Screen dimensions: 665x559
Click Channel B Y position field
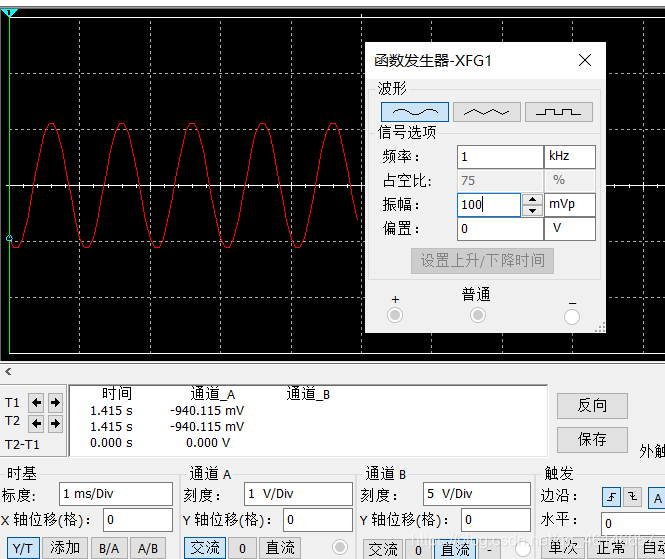[x=496, y=520]
